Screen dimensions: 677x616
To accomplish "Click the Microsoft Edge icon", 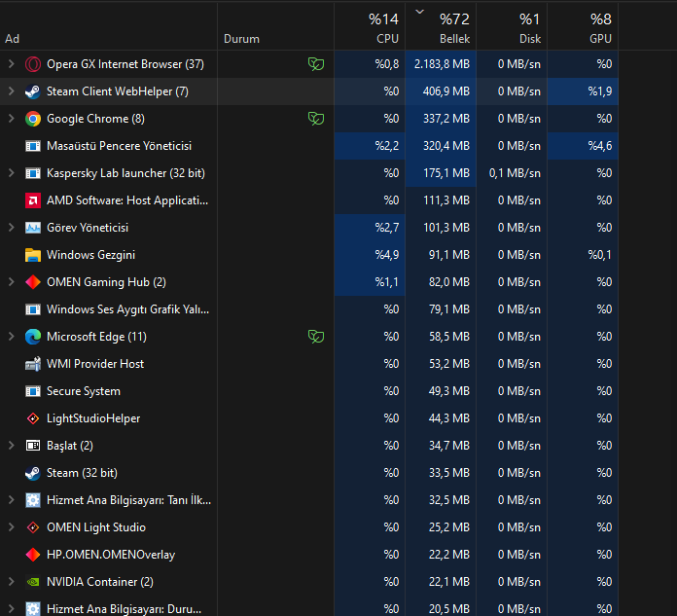I will click(33, 337).
